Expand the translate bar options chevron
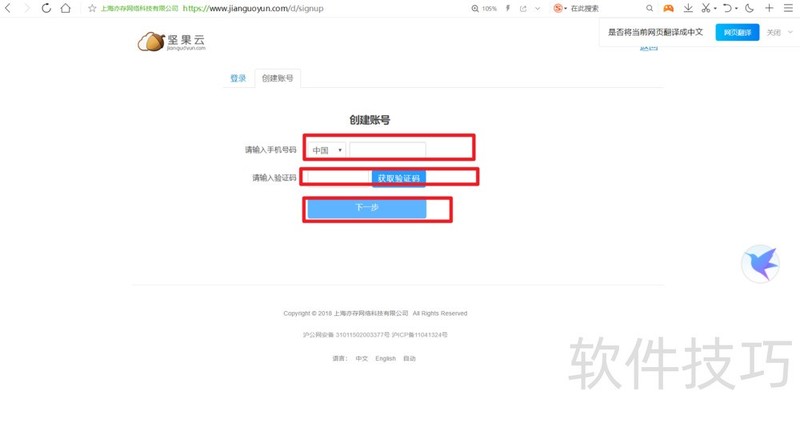The height and width of the screenshot is (423, 800). coord(789,32)
